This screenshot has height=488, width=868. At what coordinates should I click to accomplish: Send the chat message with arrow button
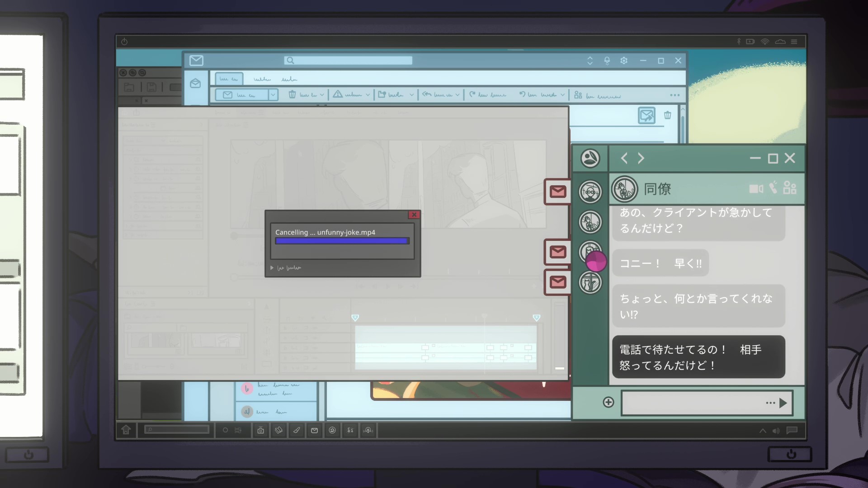pyautogui.click(x=783, y=403)
